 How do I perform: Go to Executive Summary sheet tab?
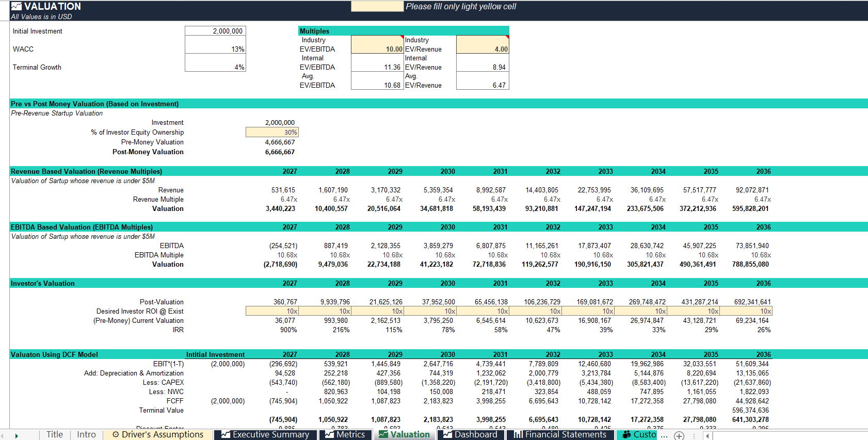pyautogui.click(x=265, y=435)
